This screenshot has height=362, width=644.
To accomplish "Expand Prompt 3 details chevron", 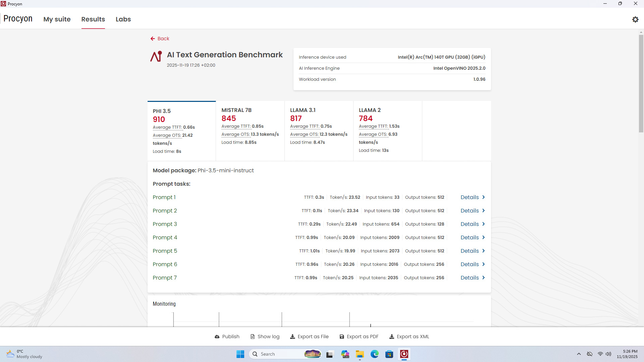I will [483, 224].
